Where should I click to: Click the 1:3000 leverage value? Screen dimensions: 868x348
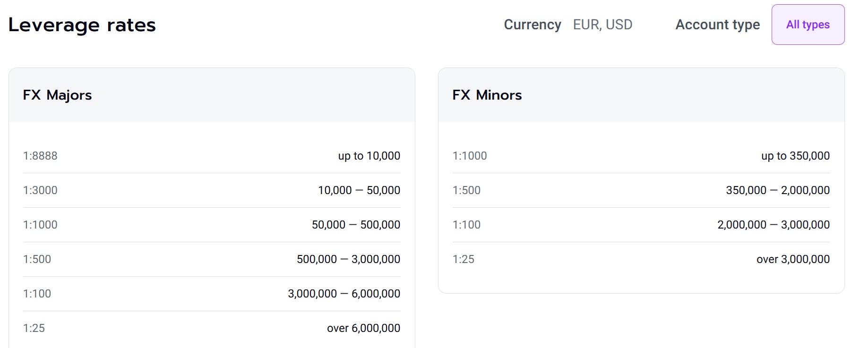click(x=40, y=190)
